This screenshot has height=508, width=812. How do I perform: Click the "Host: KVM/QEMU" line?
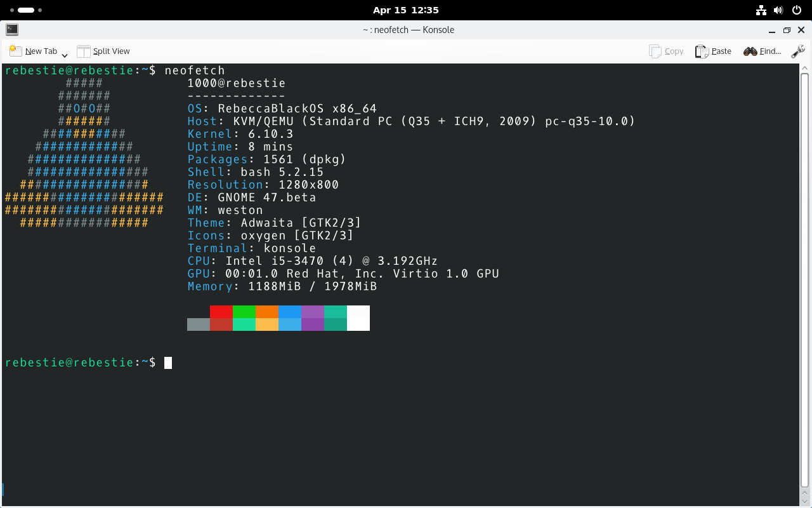point(412,121)
